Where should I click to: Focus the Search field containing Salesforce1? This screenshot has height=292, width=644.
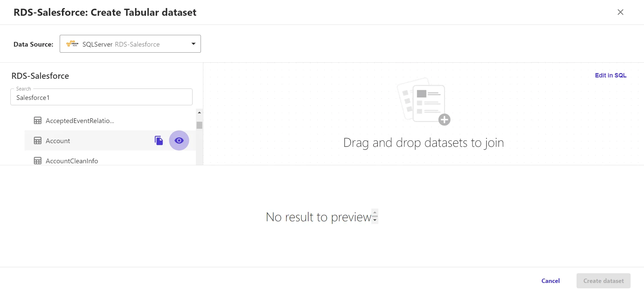pos(101,98)
